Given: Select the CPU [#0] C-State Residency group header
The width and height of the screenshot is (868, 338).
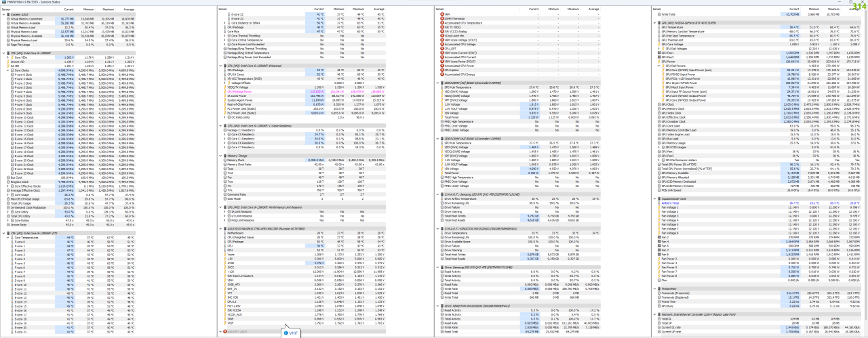Looking at the screenshot, I should (x=303, y=126).
